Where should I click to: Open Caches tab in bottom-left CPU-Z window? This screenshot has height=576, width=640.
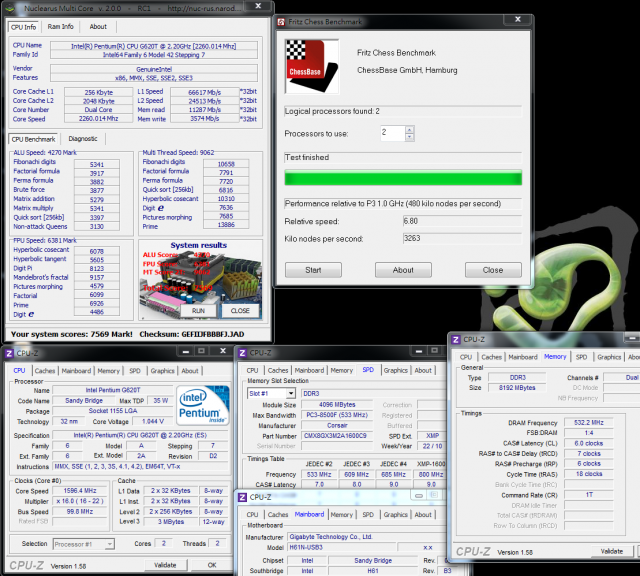[45, 371]
